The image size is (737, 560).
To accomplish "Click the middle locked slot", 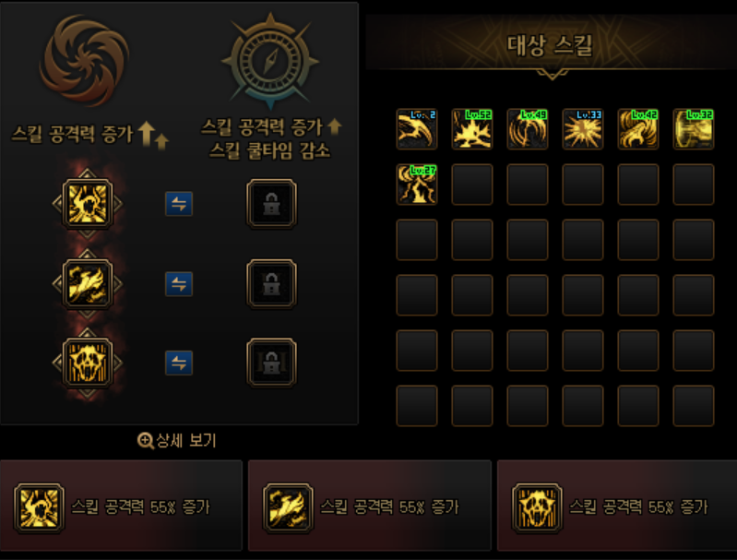I will tap(271, 283).
